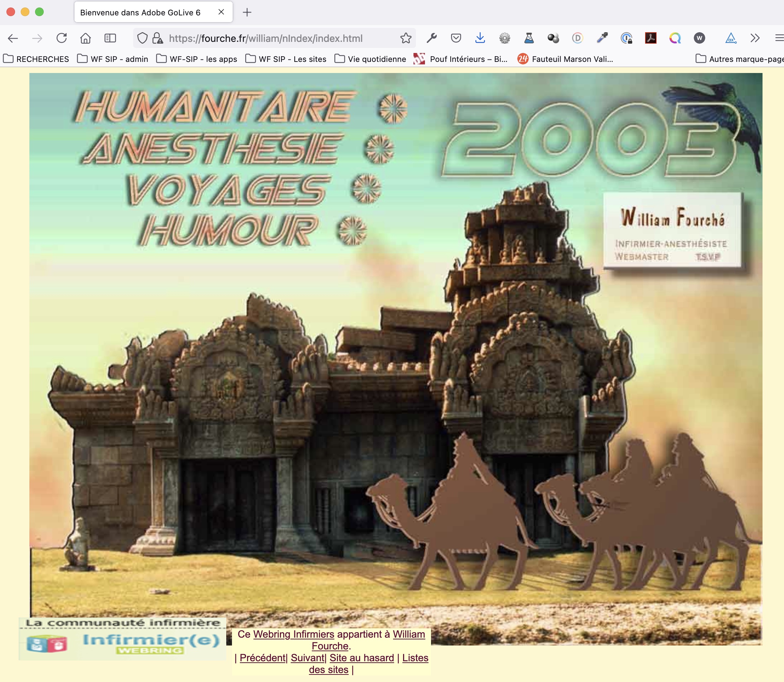Bookmark this page with star icon
Image resolution: width=784 pixels, height=682 pixels.
coord(406,38)
